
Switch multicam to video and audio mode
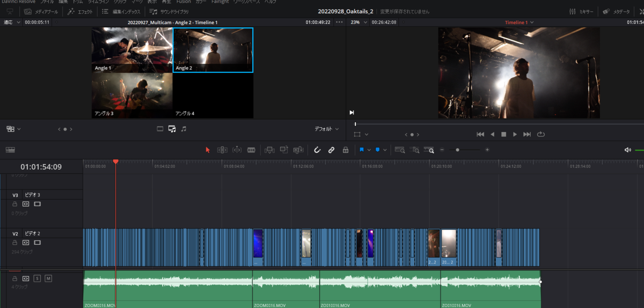(x=172, y=129)
